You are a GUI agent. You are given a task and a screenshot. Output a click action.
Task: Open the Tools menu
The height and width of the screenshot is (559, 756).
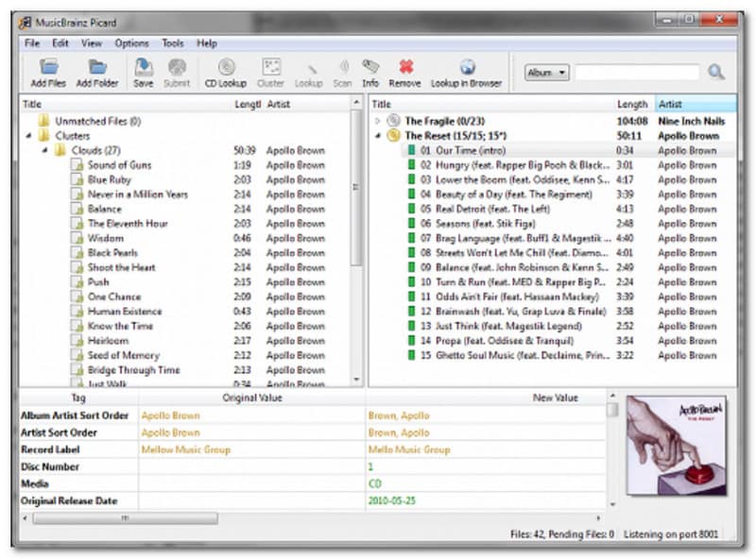coord(173,43)
